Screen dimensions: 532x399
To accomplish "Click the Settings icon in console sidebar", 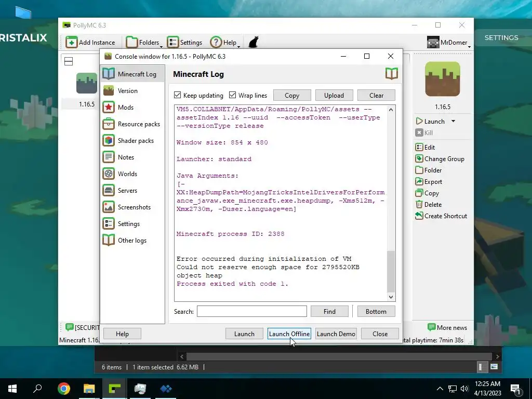I will click(109, 223).
